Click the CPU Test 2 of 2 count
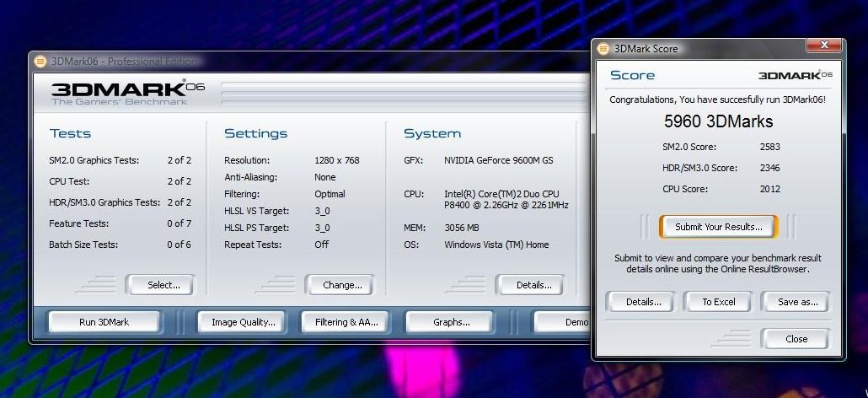The image size is (868, 398). (179, 181)
